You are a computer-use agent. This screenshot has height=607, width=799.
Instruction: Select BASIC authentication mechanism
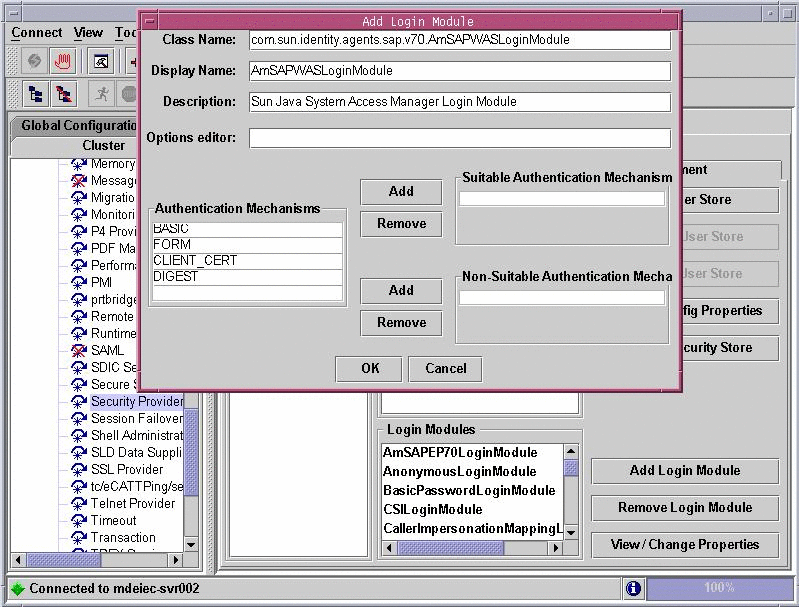tap(247, 229)
